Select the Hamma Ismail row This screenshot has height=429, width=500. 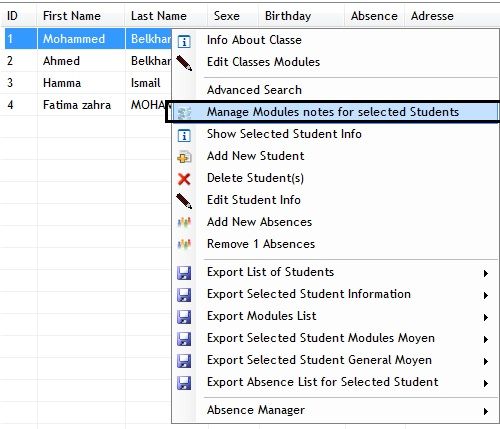coord(86,83)
